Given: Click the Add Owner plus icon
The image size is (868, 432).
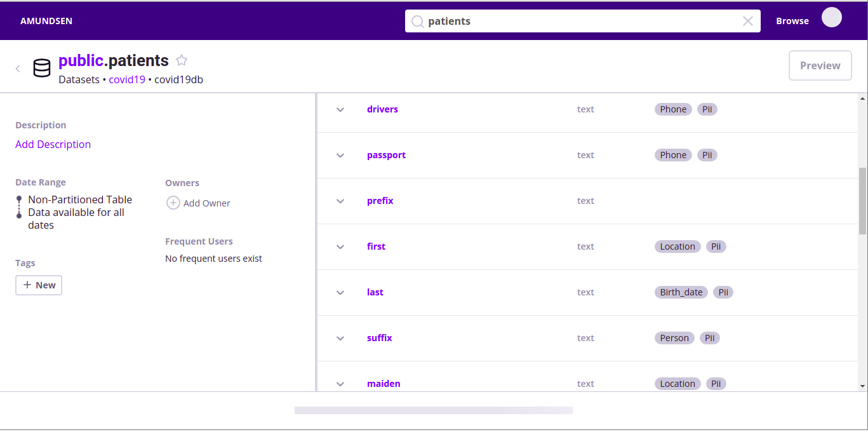Looking at the screenshot, I should [173, 203].
